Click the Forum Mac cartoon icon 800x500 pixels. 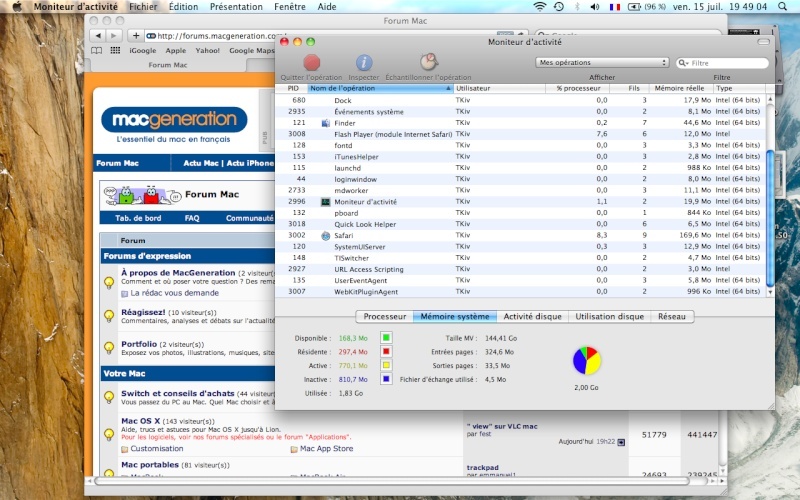coord(142,195)
